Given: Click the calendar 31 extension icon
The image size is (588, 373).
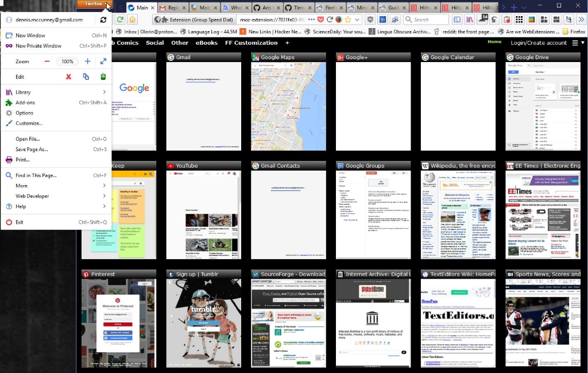Looking at the screenshot, I should point(382,20).
